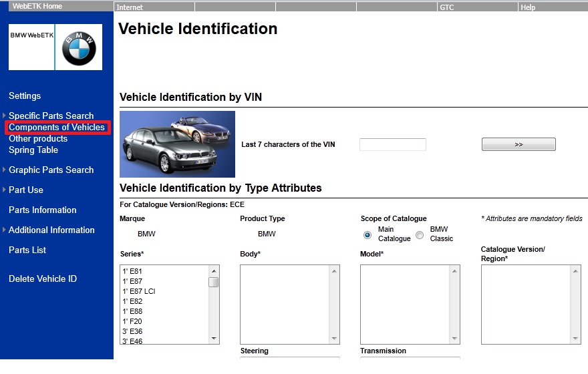Expand the Part Use arrow

point(4,190)
